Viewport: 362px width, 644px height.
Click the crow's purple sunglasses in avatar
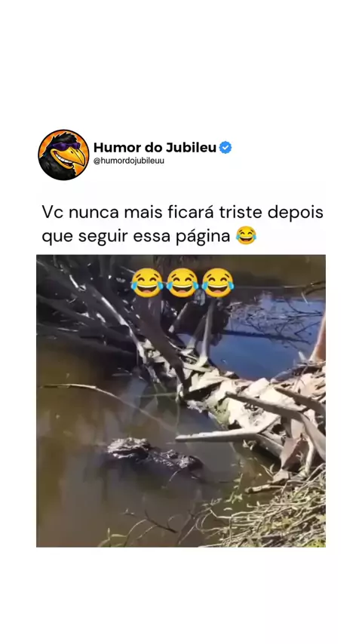[66, 146]
